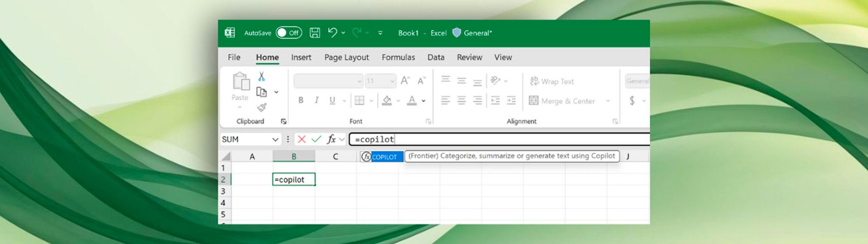Switch to the Insert tab

(301, 57)
